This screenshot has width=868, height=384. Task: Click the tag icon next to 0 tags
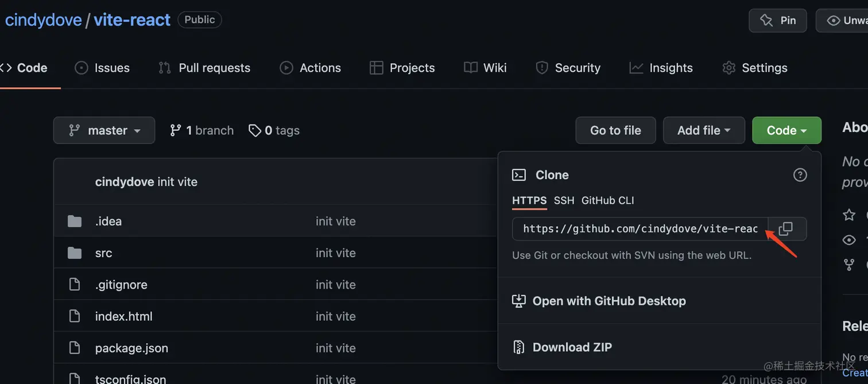click(254, 131)
